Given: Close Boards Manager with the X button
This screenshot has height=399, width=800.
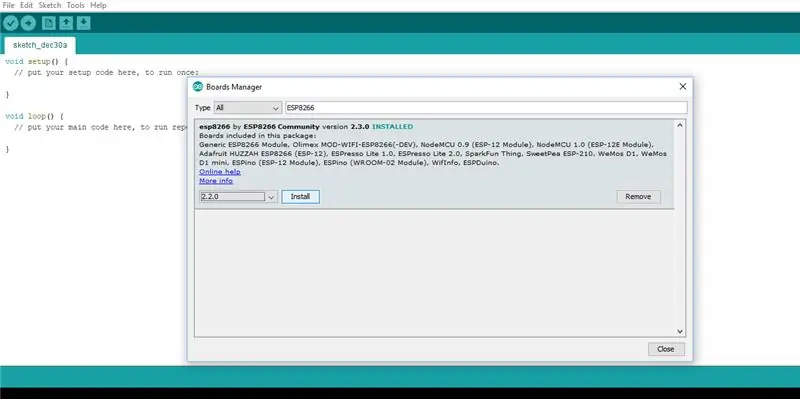Looking at the screenshot, I should point(683,87).
